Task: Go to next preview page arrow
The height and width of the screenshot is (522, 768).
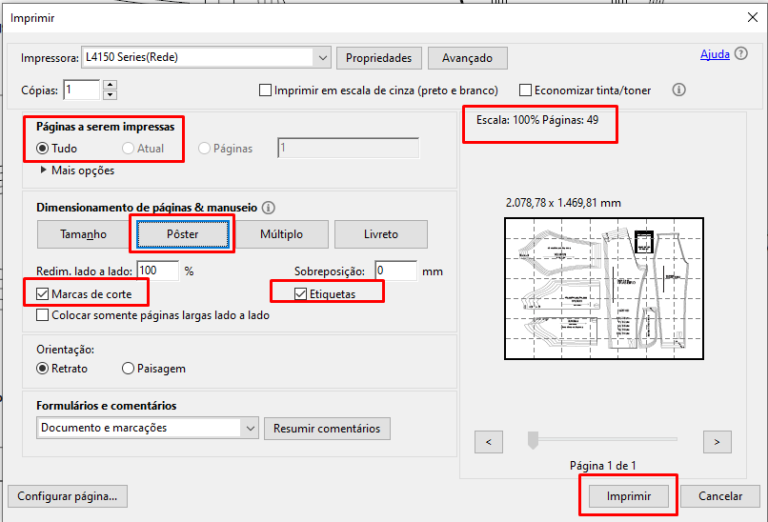Action: [717, 442]
